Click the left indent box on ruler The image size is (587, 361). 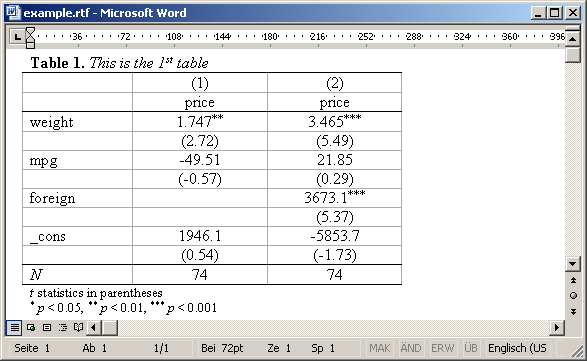[x=31, y=45]
